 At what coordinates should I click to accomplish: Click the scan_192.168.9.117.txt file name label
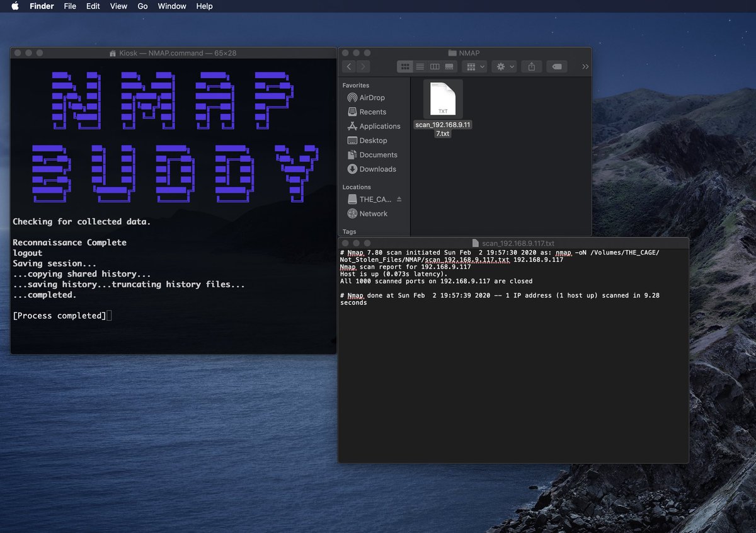pyautogui.click(x=443, y=129)
